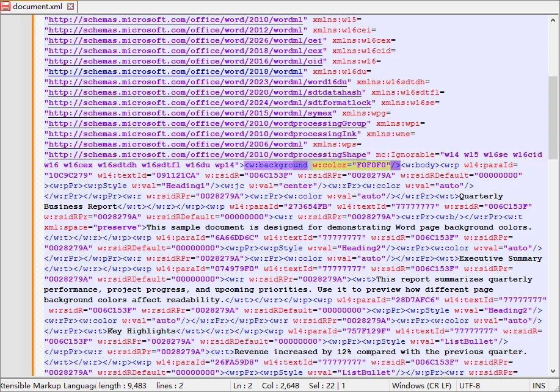Click the "10C9C279" paraId value
560x392 pixels.
[68, 175]
